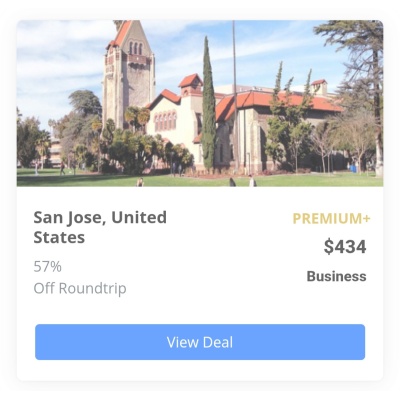The height and width of the screenshot is (400, 400).
Task: Click the pedestrians walking on the lawn's left
Action: pos(63,168)
